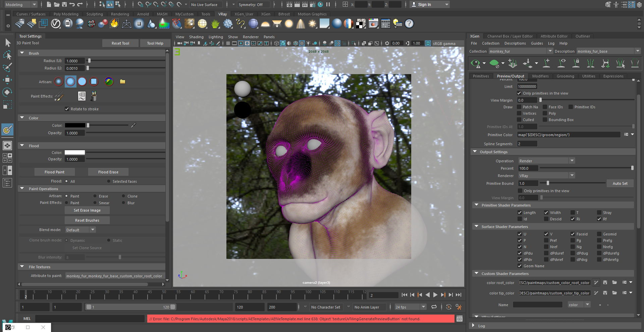This screenshot has width=644, height=332.
Task: Click the undo arrow icon
Action: tap(72, 4)
